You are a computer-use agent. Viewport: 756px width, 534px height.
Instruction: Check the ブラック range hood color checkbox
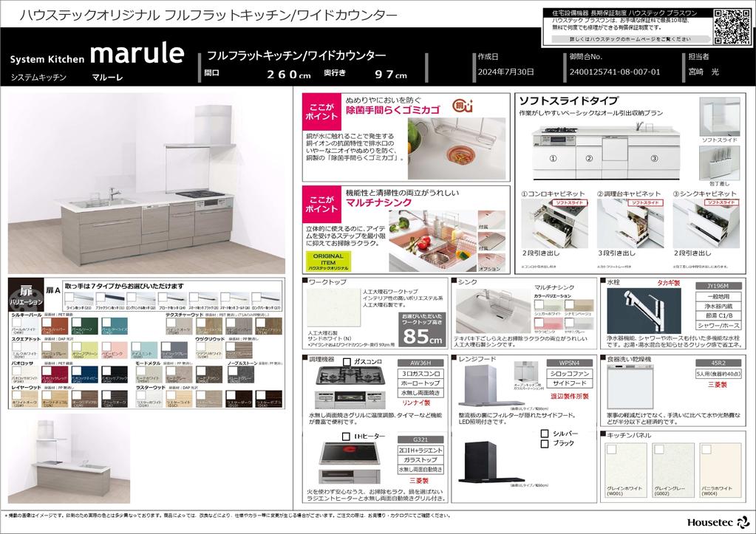tap(545, 444)
